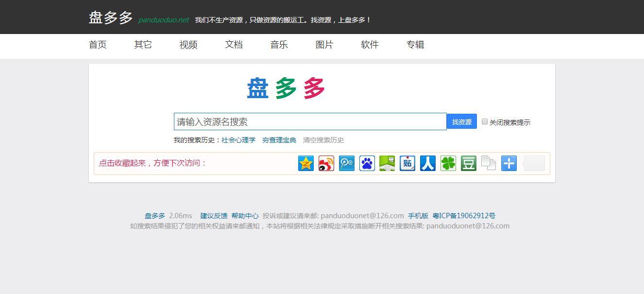Go to the 视频 category
The image size is (644, 294).
(188, 45)
